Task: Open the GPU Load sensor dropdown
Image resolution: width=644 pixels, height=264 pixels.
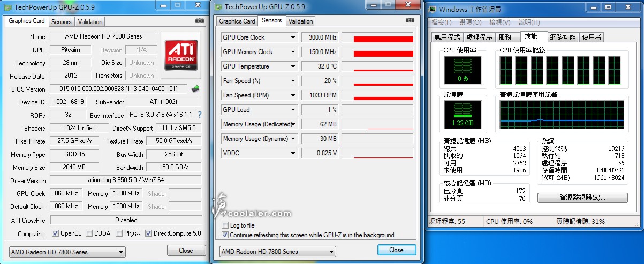Action: tap(293, 110)
